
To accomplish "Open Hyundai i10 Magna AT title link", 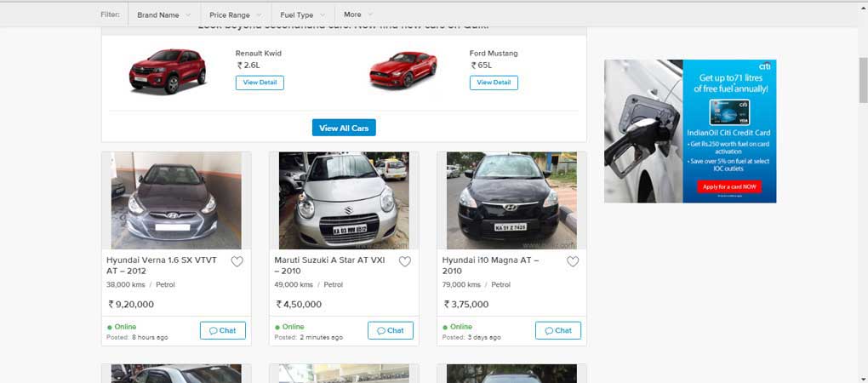I will coord(490,265).
